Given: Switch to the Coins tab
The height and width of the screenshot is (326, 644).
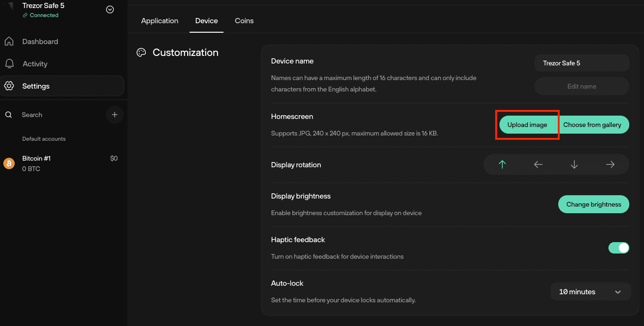Looking at the screenshot, I should (x=244, y=21).
